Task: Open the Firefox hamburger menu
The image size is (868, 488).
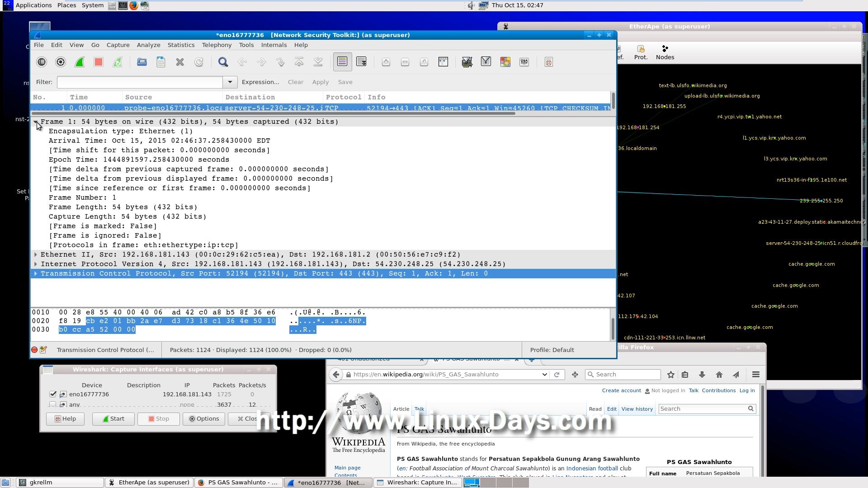Action: (755, 375)
